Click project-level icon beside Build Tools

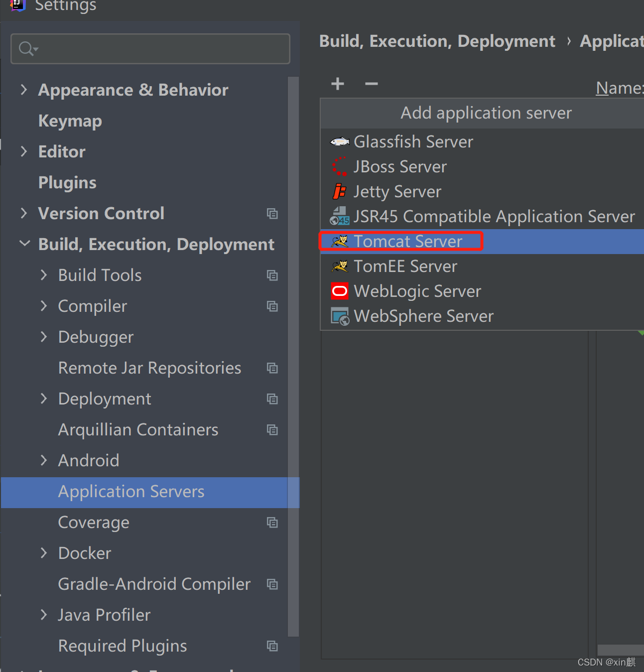(272, 275)
